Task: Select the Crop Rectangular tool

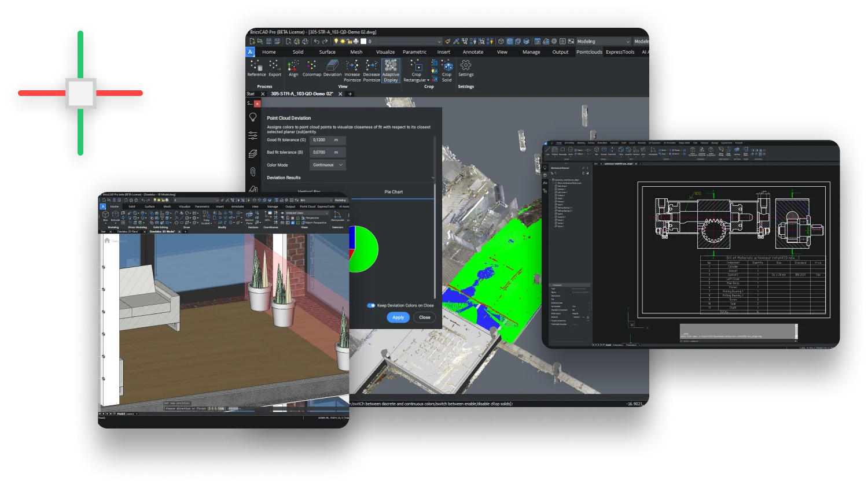Action: pyautogui.click(x=416, y=71)
